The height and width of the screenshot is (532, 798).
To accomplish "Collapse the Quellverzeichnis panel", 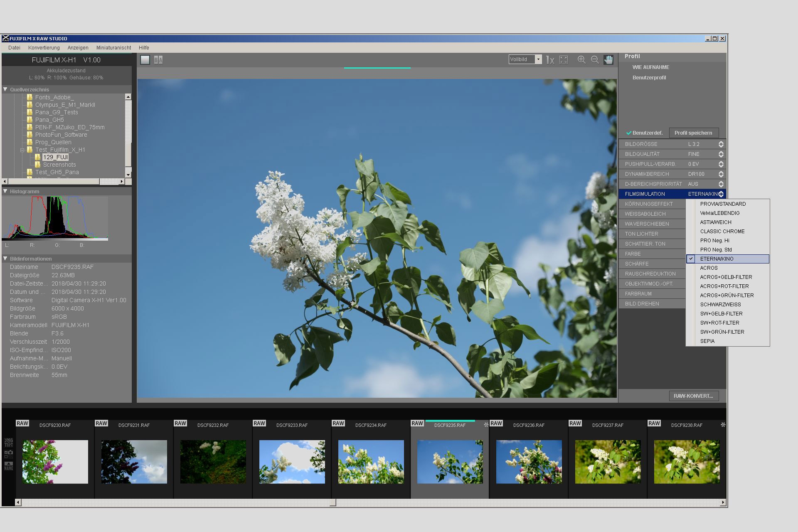I will (5, 89).
